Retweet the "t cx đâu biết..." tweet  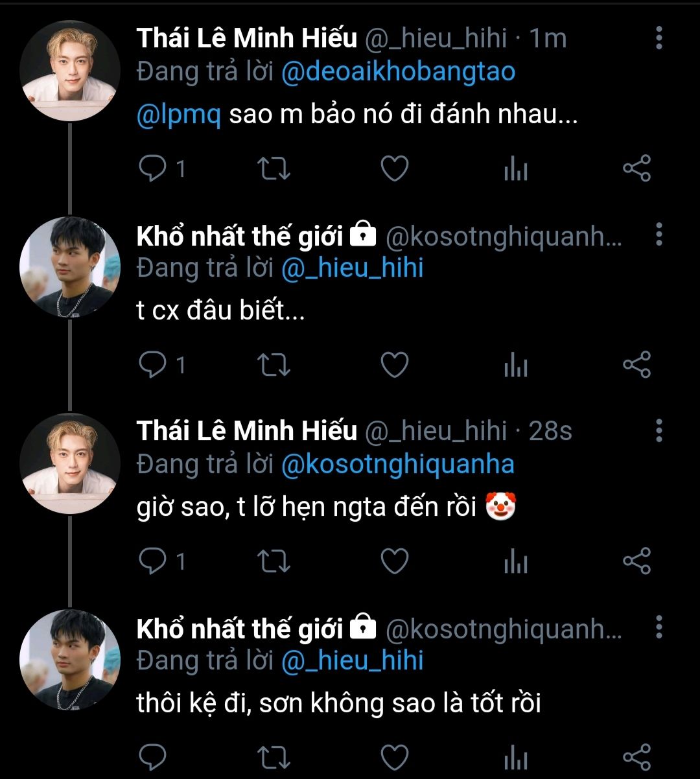pos(274,366)
